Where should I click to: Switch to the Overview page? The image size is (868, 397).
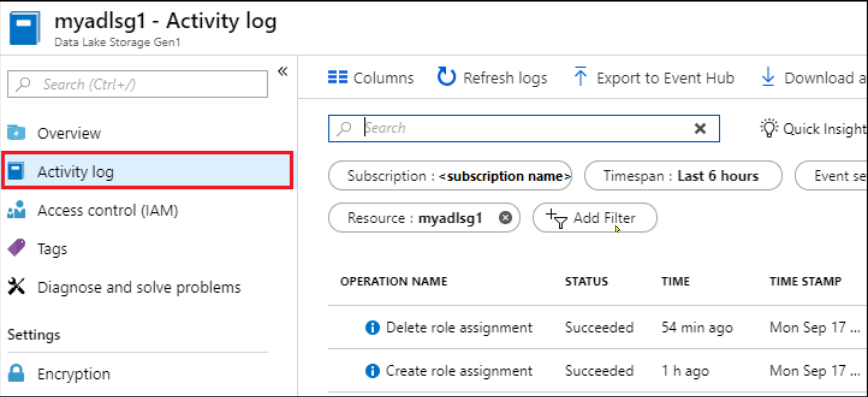69,133
